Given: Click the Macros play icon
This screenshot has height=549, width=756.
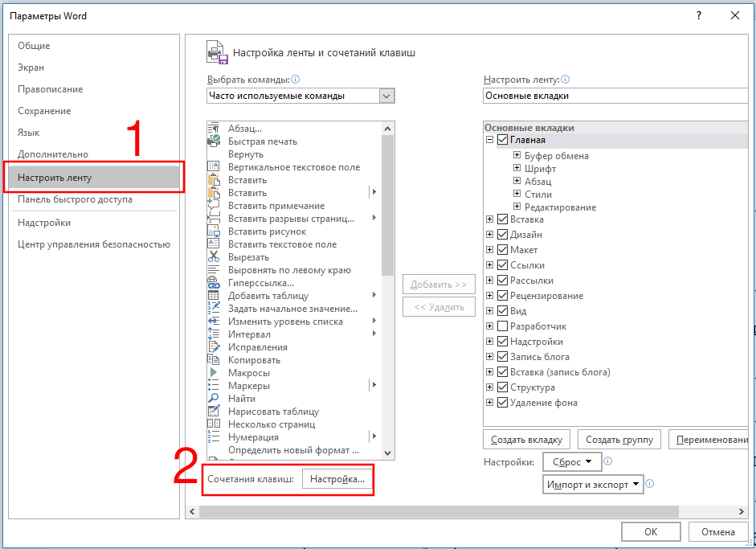Looking at the screenshot, I should [x=214, y=372].
